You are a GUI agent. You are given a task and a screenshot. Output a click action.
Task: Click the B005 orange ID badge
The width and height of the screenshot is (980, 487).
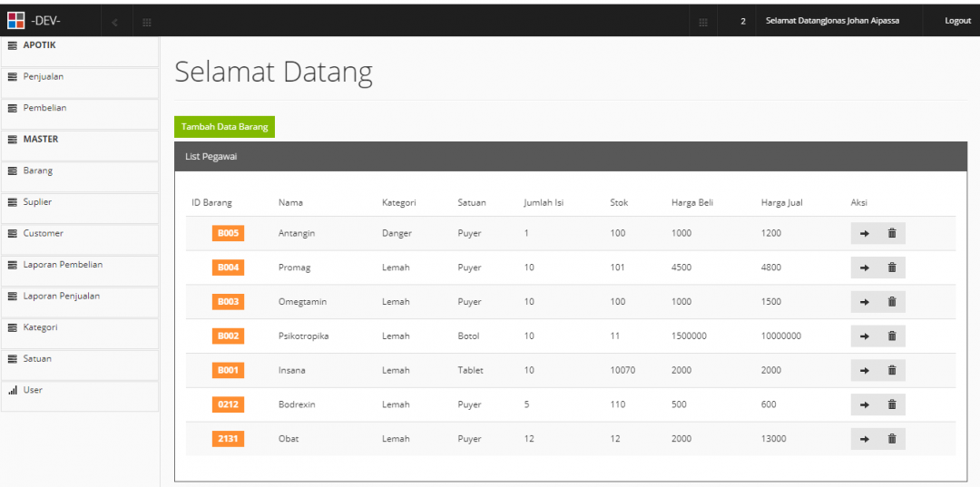click(228, 233)
